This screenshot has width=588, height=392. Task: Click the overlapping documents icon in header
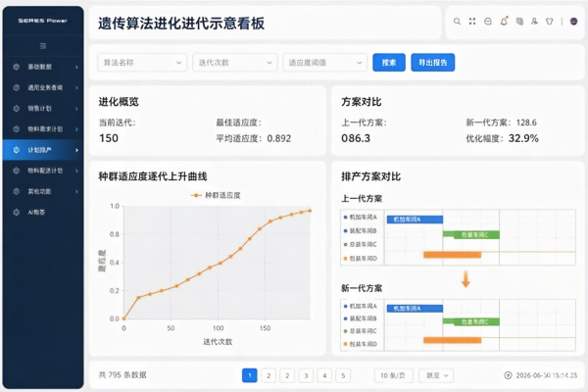519,22
